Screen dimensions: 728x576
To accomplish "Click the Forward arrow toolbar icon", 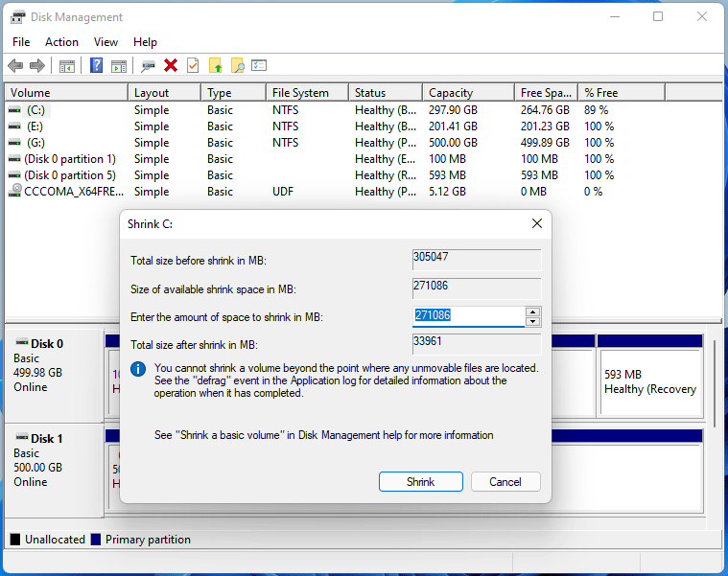I will [37, 66].
